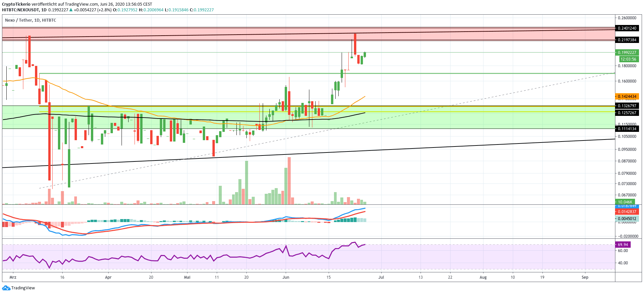Select the Nexo / Tether chart title
Image resolution: width=644 pixels, height=294 pixels.
30,20
